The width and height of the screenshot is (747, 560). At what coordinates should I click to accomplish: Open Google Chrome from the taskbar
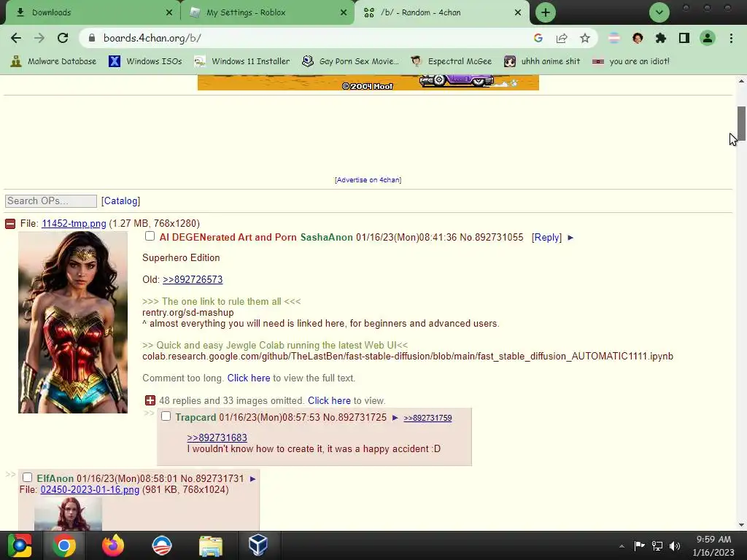64,545
